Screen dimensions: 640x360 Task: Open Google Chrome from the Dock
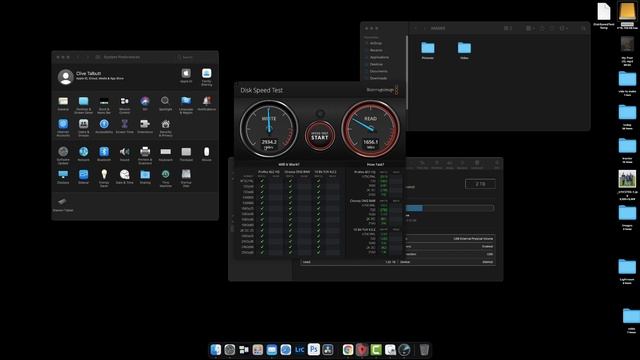pyautogui.click(x=348, y=349)
